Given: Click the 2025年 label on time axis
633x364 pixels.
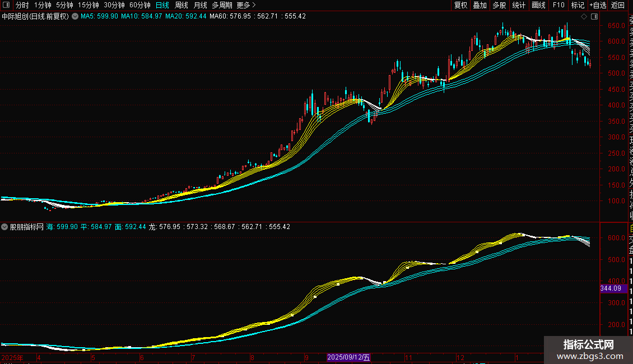Looking at the screenshot, I should click(x=12, y=357).
